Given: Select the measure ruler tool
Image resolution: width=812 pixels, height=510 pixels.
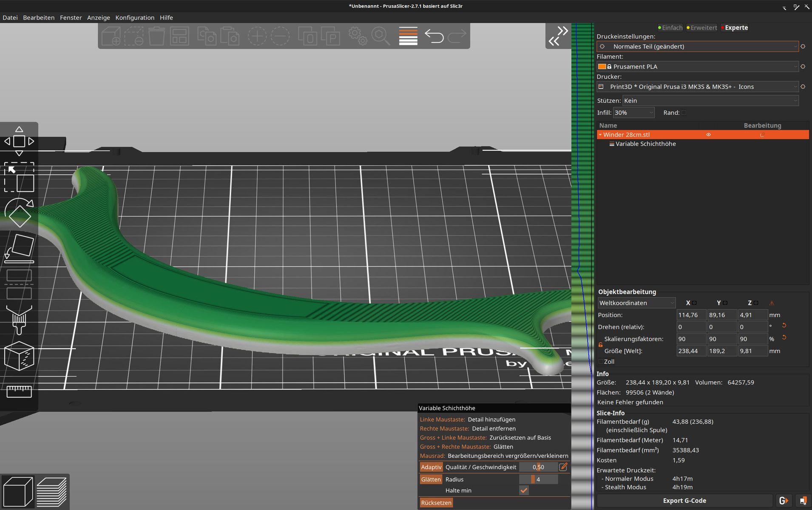Looking at the screenshot, I should (19, 391).
